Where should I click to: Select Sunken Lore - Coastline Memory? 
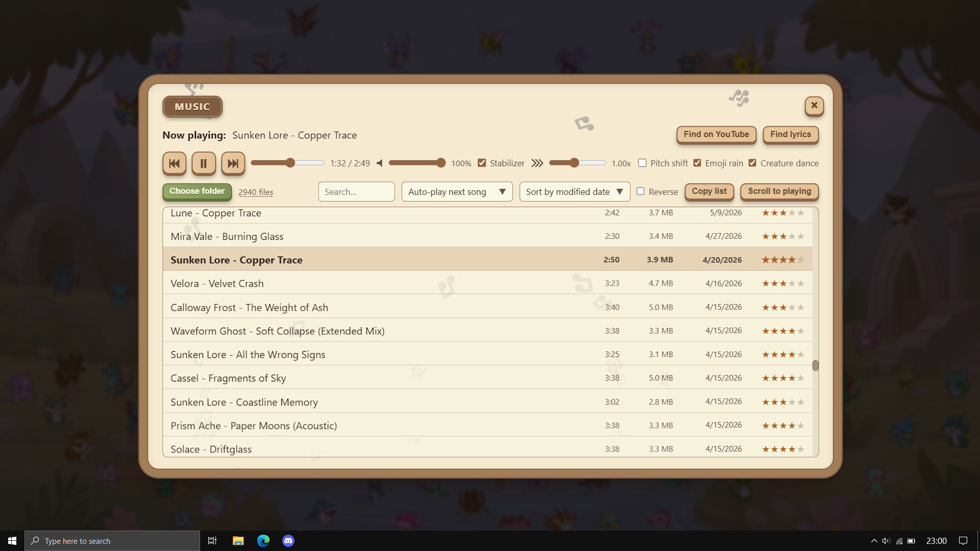click(x=487, y=402)
